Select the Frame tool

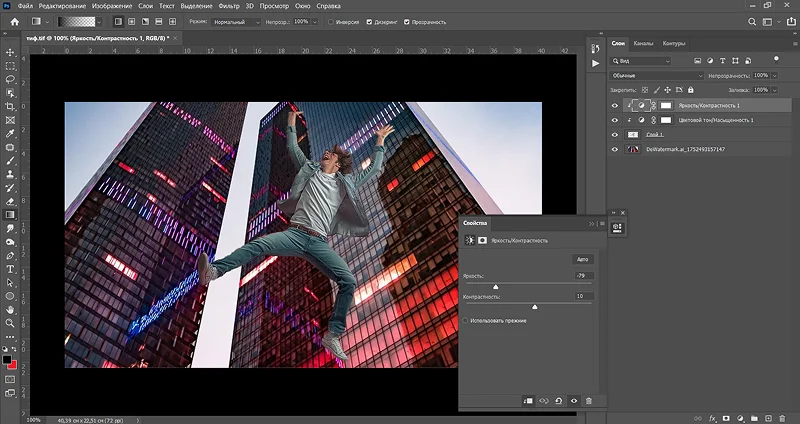[x=10, y=120]
